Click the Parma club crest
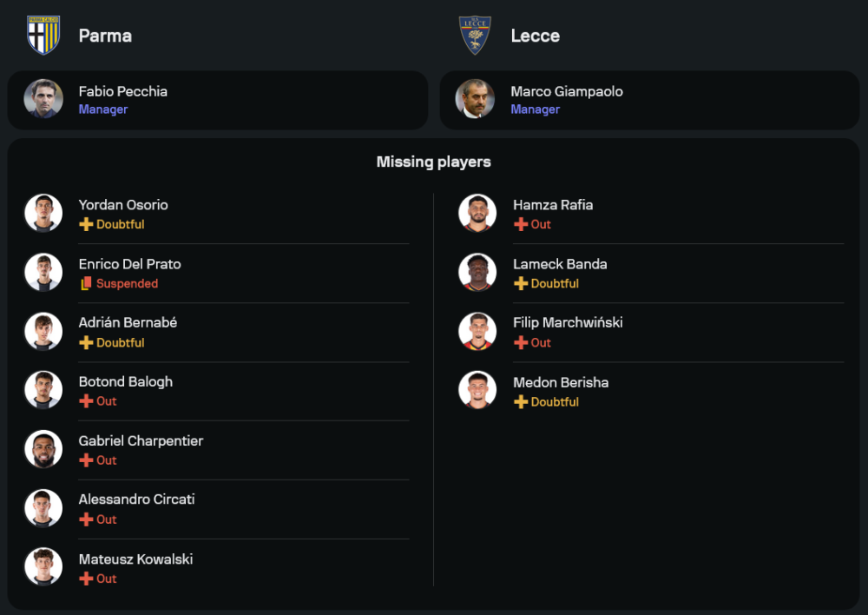868x615 pixels. 43,36
